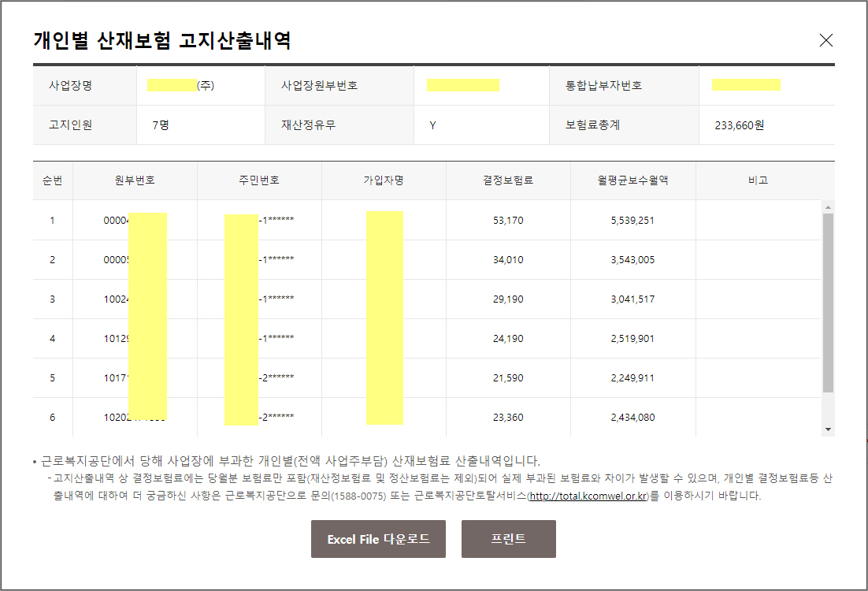Click the 53,170 결정보험료 cell
Screen dimensions: 868x591
(508, 221)
